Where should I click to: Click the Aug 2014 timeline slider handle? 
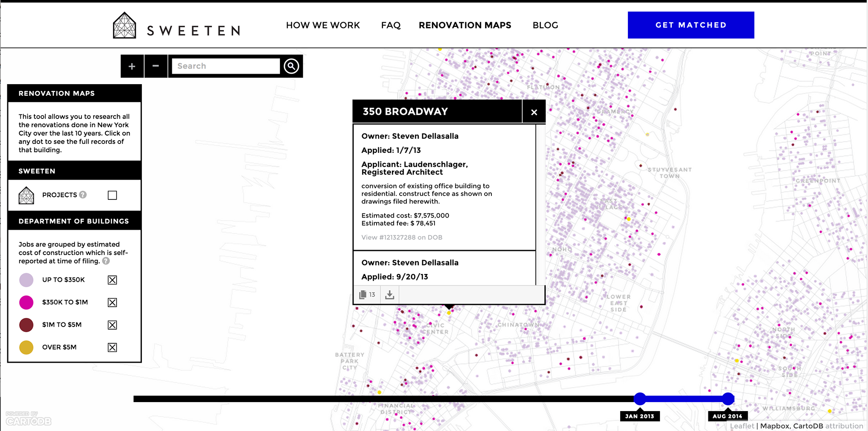pyautogui.click(x=728, y=399)
